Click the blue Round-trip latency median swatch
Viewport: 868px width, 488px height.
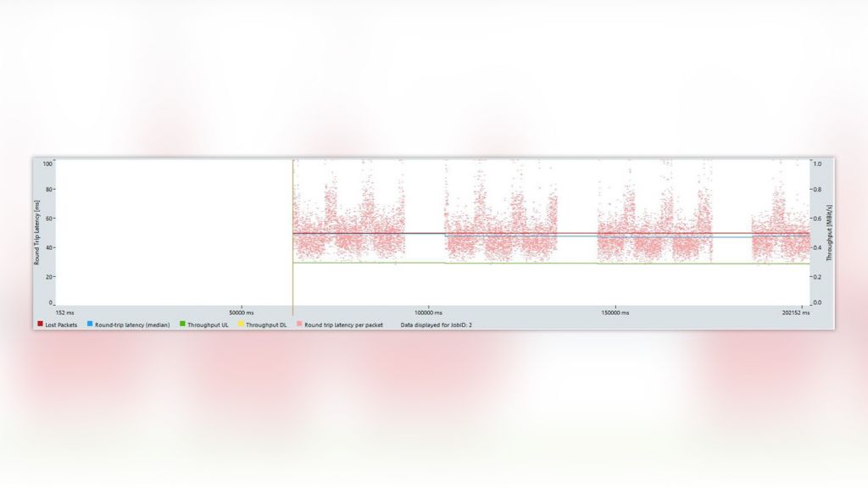pyautogui.click(x=90, y=324)
